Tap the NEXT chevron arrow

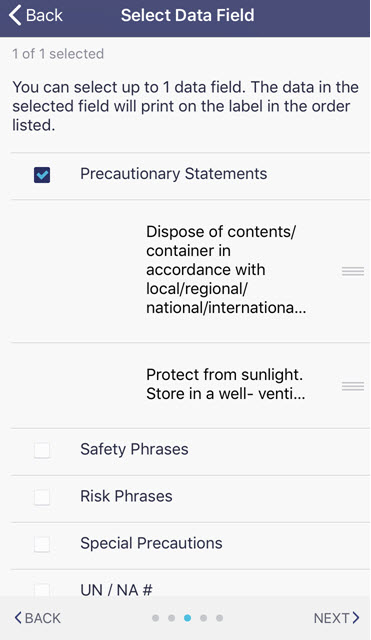coord(356,618)
